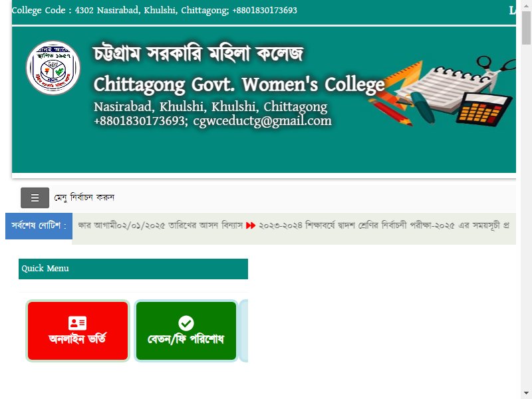
Task: Click the cgwceductg@gmail.com email address
Action: pos(262,121)
